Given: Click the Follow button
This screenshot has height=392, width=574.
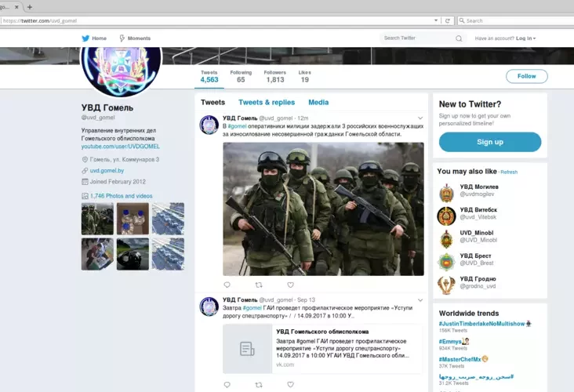Looking at the screenshot, I should pos(526,76).
